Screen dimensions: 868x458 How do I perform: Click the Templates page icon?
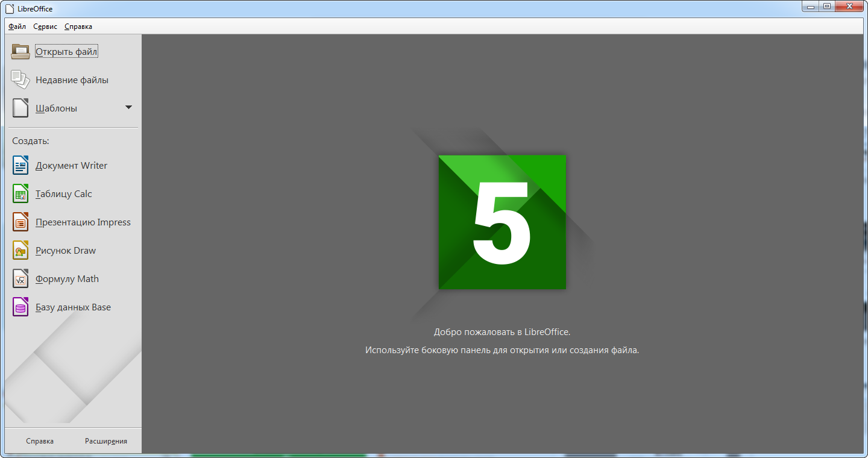pos(20,108)
